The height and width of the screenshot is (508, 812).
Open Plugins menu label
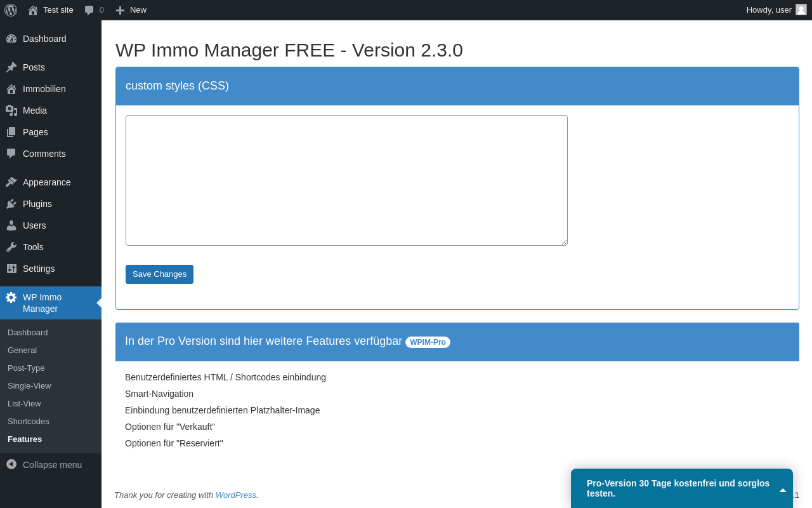[37, 204]
